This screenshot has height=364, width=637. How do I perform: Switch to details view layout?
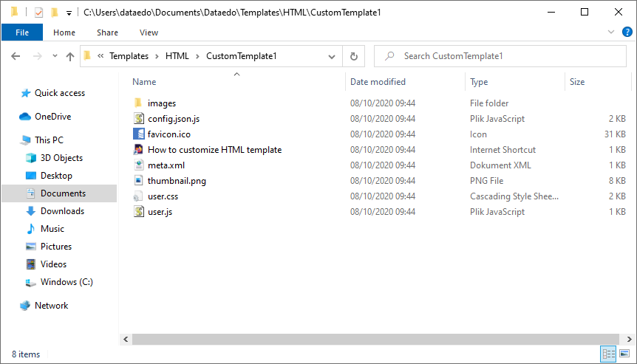(609, 354)
